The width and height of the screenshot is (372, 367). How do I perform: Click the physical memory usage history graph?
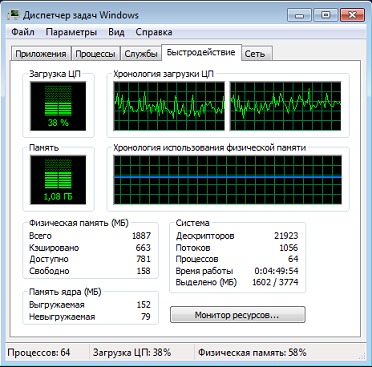click(x=228, y=180)
